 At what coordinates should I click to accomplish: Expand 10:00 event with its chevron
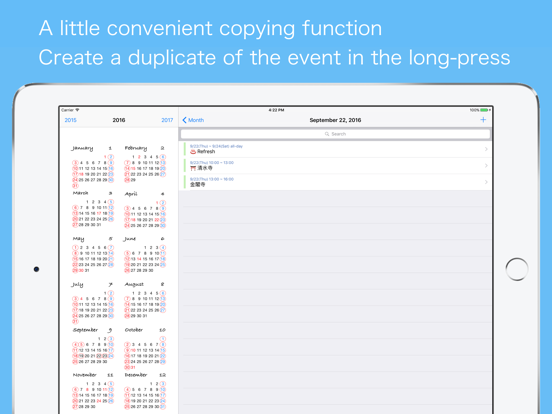[x=486, y=165]
